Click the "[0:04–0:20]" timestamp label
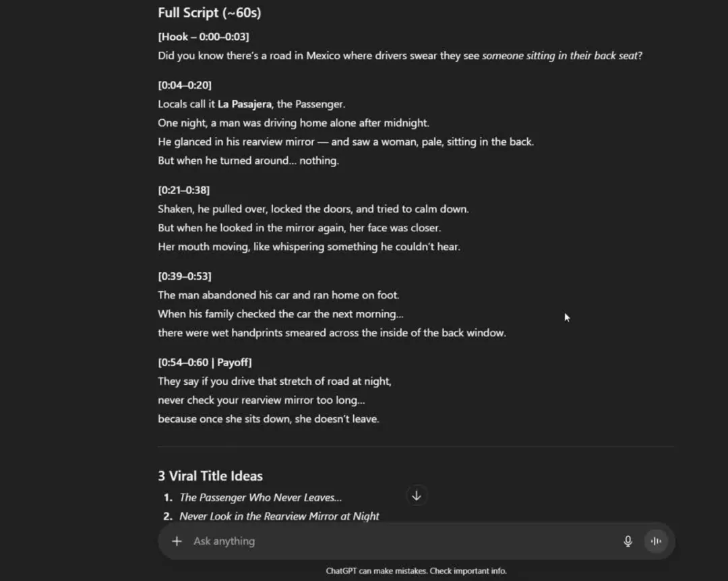 (x=184, y=86)
